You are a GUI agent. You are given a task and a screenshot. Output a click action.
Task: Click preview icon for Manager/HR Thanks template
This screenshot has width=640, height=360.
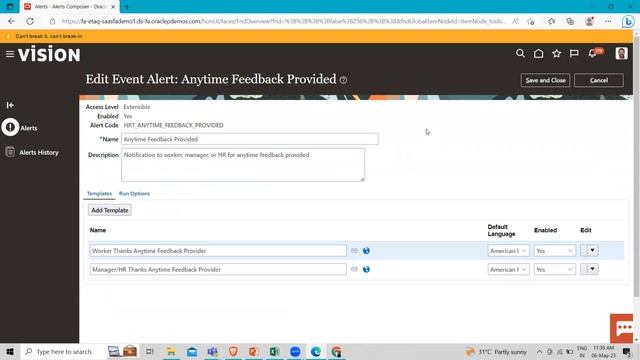pyautogui.click(x=354, y=269)
